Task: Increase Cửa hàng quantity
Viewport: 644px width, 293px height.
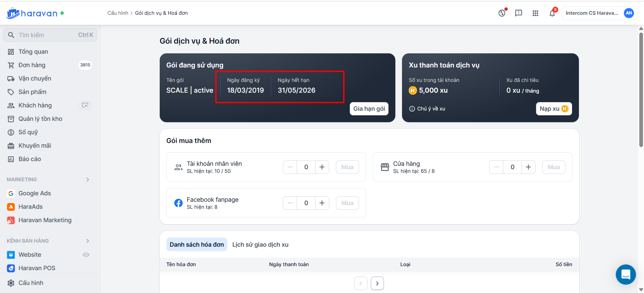Action: [528, 167]
